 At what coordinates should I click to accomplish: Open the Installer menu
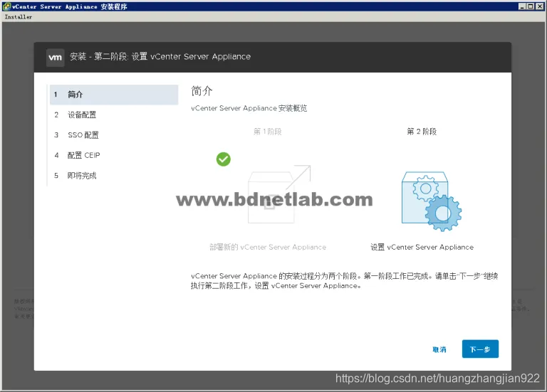[x=19, y=17]
